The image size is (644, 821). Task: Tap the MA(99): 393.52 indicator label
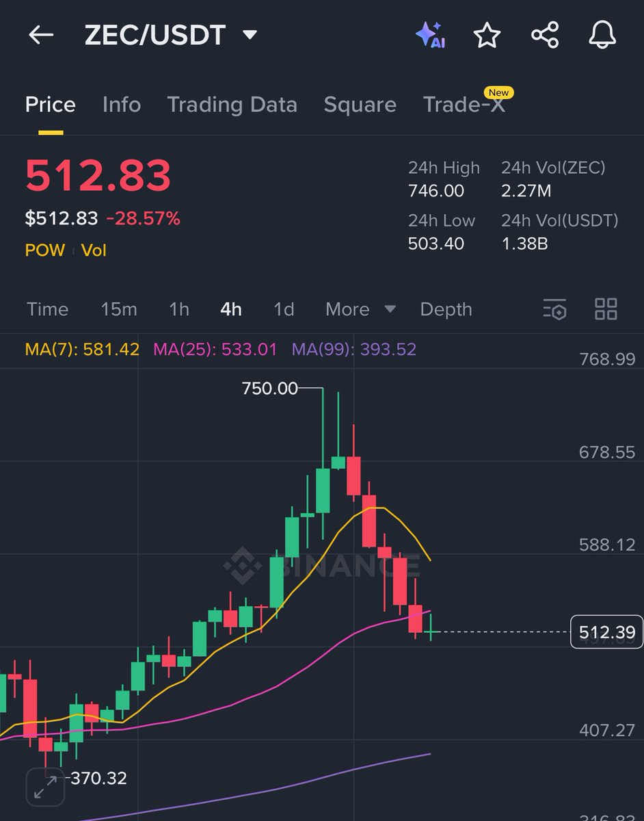354,350
